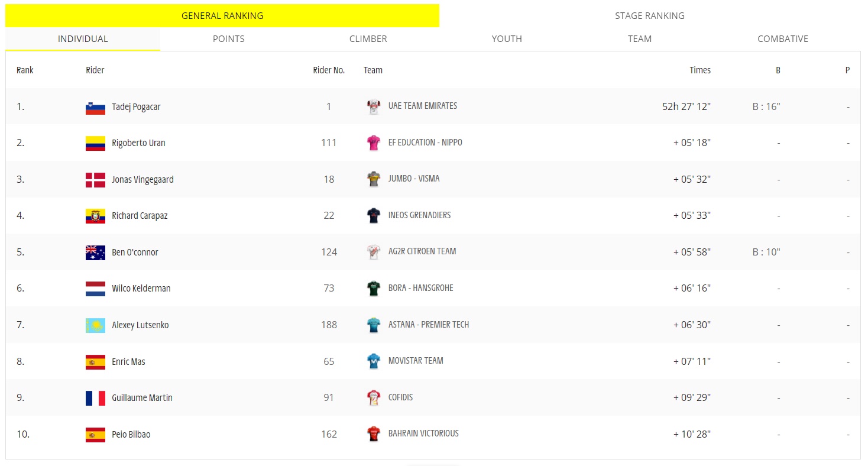Click the Australian flag beside Ben O'connor

click(95, 253)
